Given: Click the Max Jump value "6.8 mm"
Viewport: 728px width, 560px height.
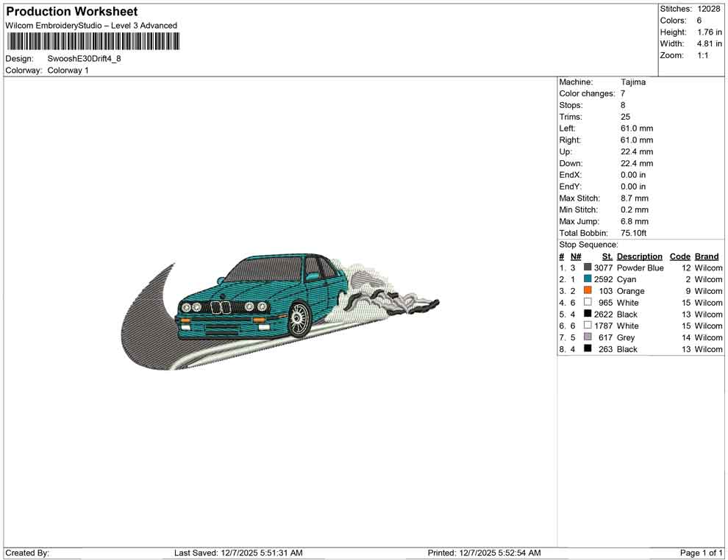Looking at the screenshot, I should pos(635,221).
